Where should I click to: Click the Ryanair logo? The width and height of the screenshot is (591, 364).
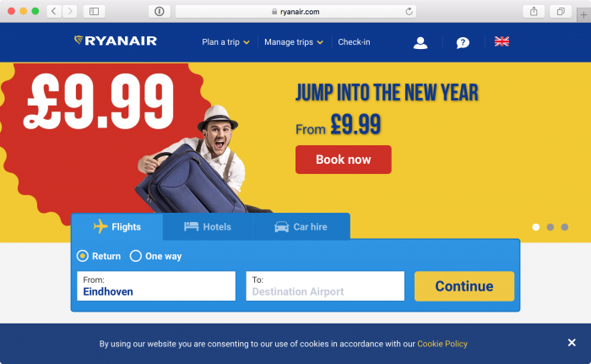click(x=116, y=41)
